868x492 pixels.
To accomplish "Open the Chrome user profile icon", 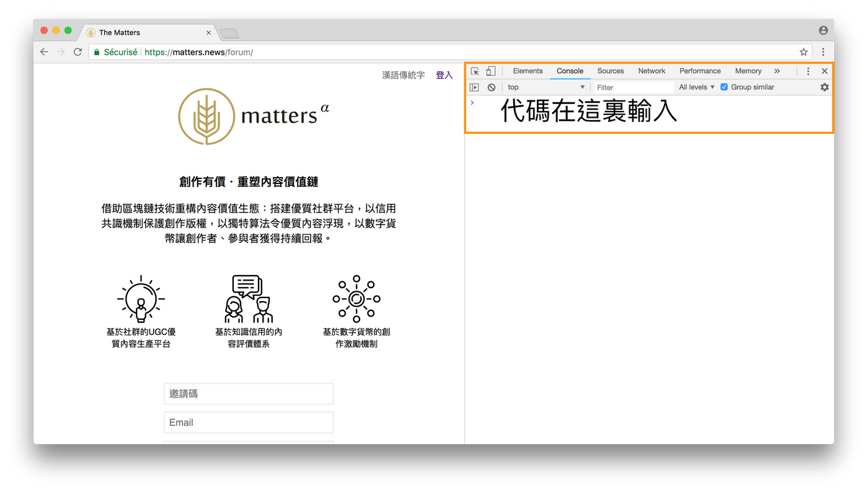I will tap(823, 30).
